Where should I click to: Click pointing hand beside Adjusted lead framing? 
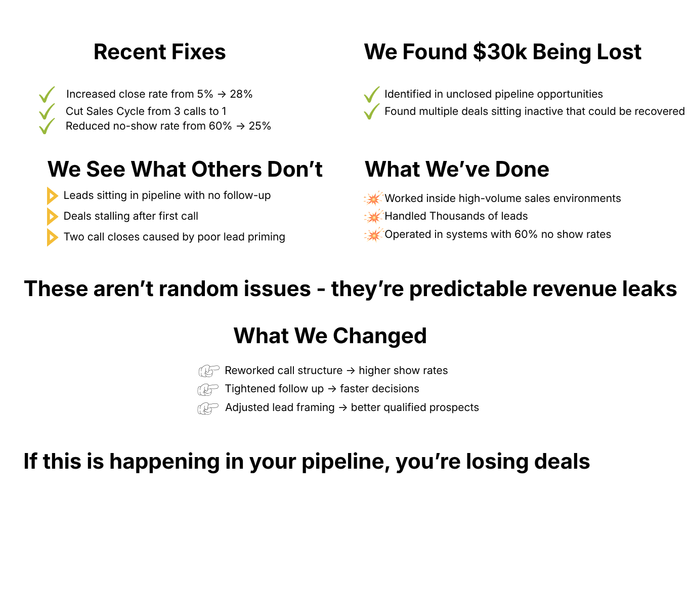[x=208, y=408]
